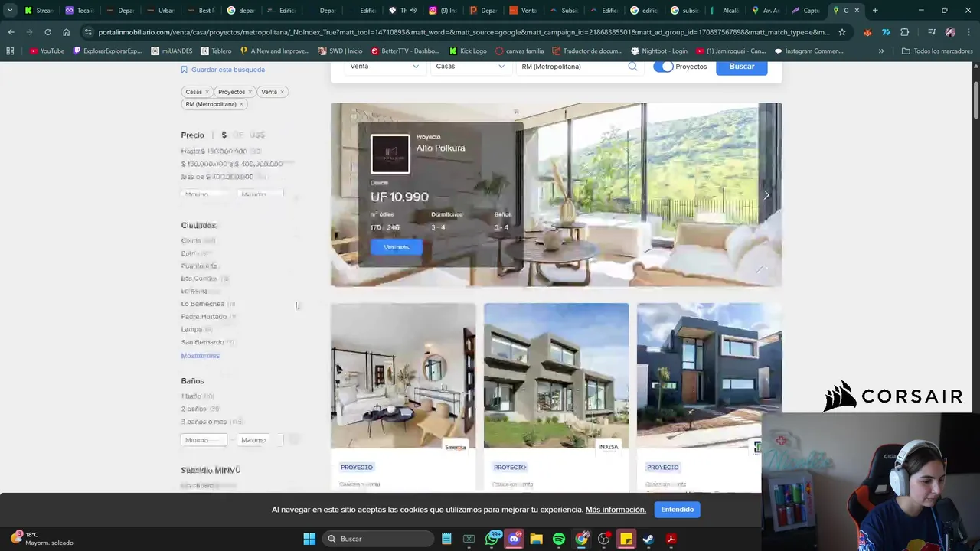Click the Windows taskbar Buscar search box

point(378,539)
